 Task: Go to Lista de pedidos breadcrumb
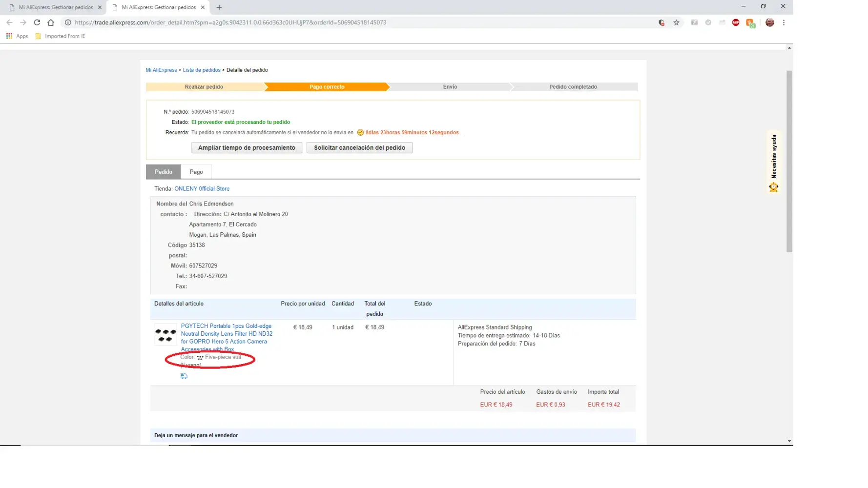point(202,70)
